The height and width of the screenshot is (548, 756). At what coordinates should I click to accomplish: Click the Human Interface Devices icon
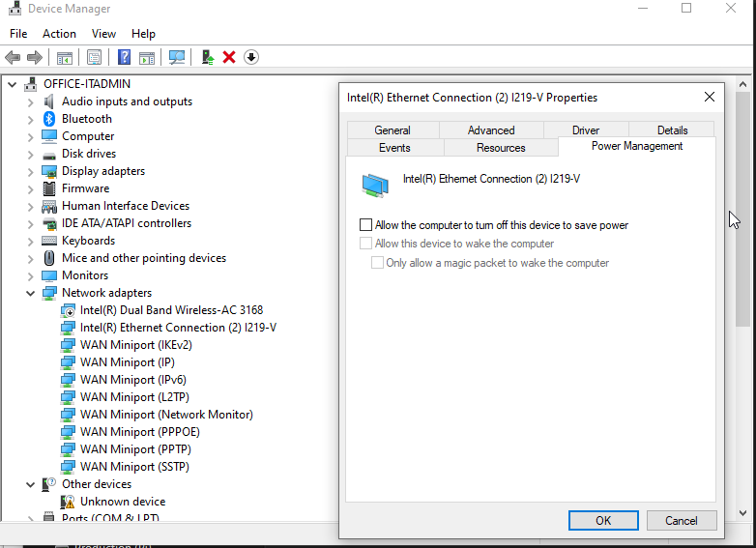tap(49, 206)
